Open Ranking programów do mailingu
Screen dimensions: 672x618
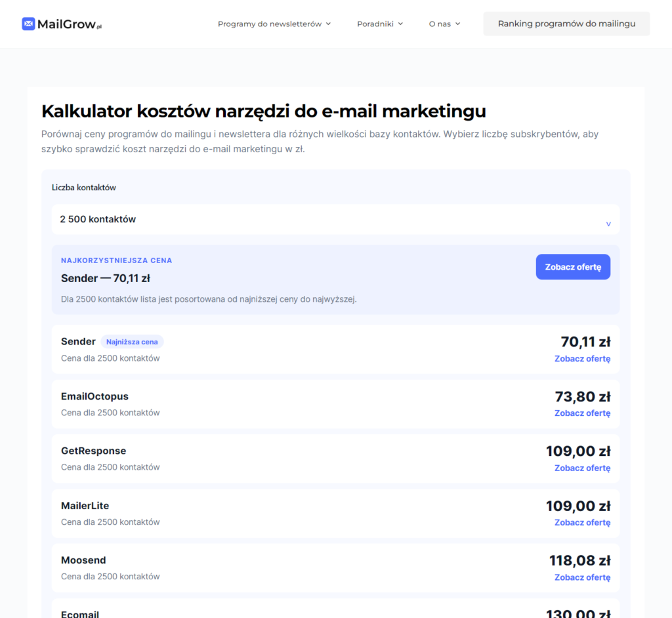566,24
